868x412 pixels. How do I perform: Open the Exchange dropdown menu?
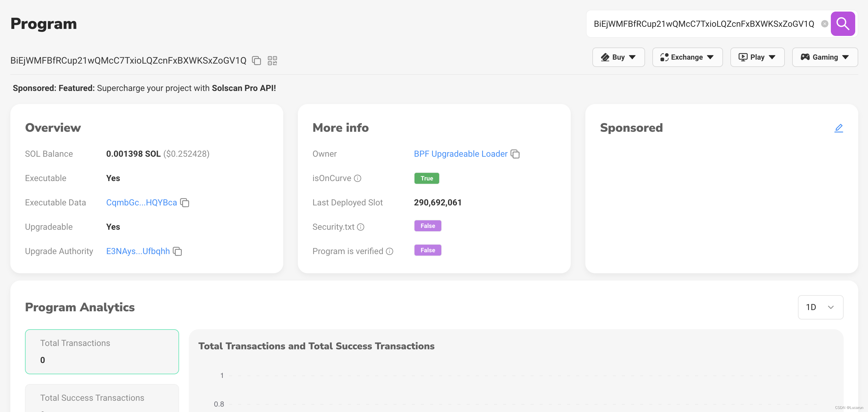[x=687, y=57]
